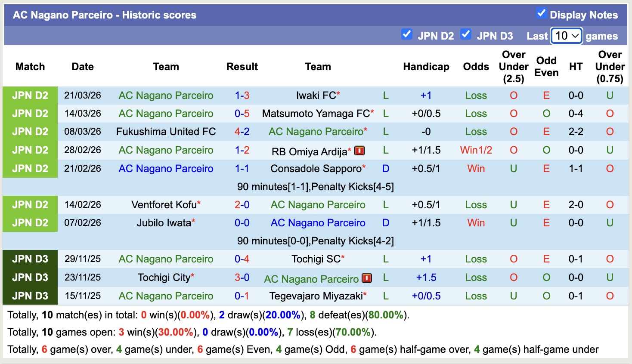The image size is (632, 364).
Task: Open Tegevajaro Miyazaki team page
Action: coord(316,296)
